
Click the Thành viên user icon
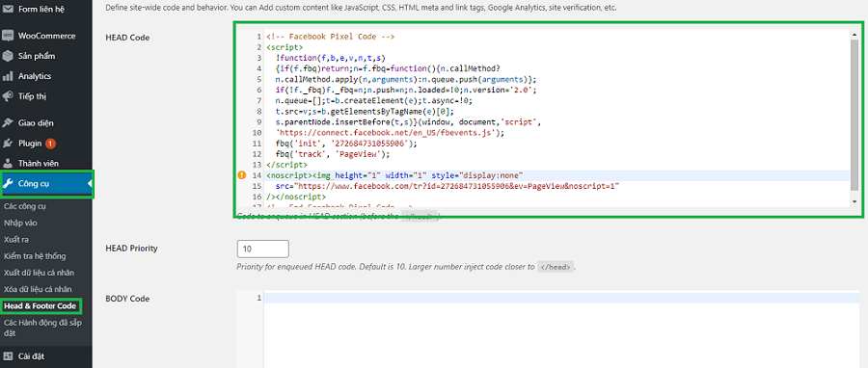click(x=8, y=164)
